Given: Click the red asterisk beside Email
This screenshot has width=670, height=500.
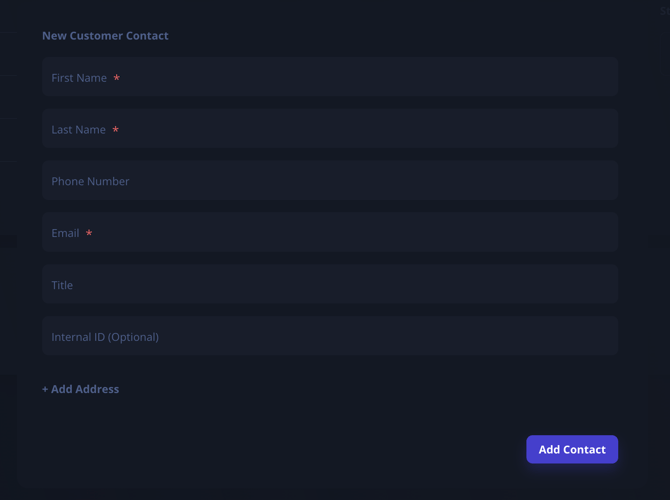Looking at the screenshot, I should [89, 233].
